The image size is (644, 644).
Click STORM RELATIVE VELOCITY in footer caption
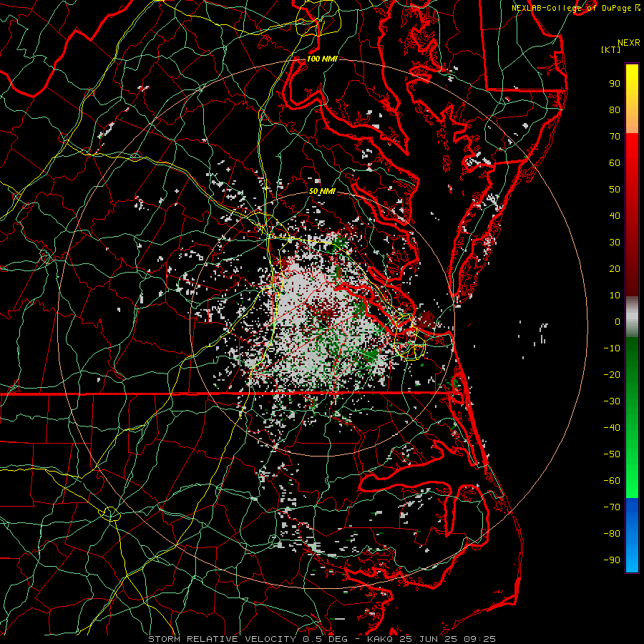coord(222,639)
